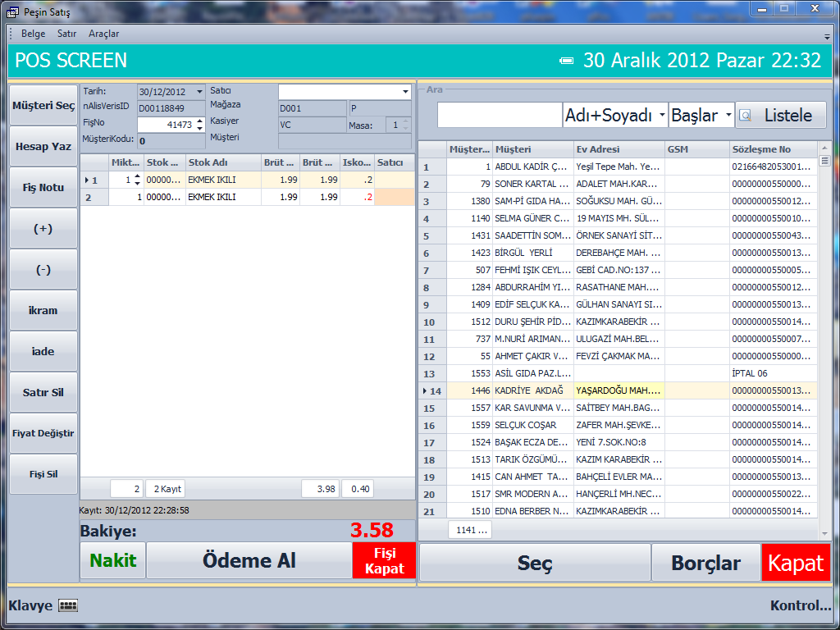The height and width of the screenshot is (630, 840).
Task: Click the customer search text field
Action: pyautogui.click(x=499, y=116)
